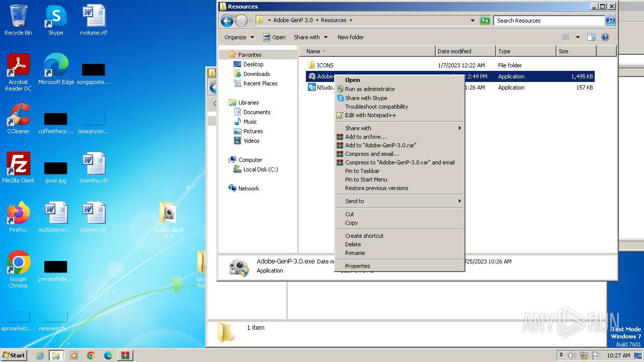Launch Skype from the desktop
The image size is (644, 362).
55,20
